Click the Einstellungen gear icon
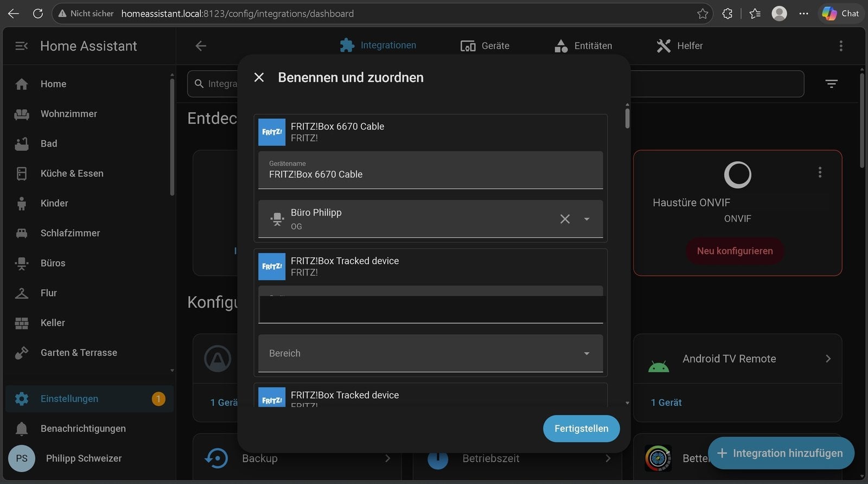 coord(22,399)
